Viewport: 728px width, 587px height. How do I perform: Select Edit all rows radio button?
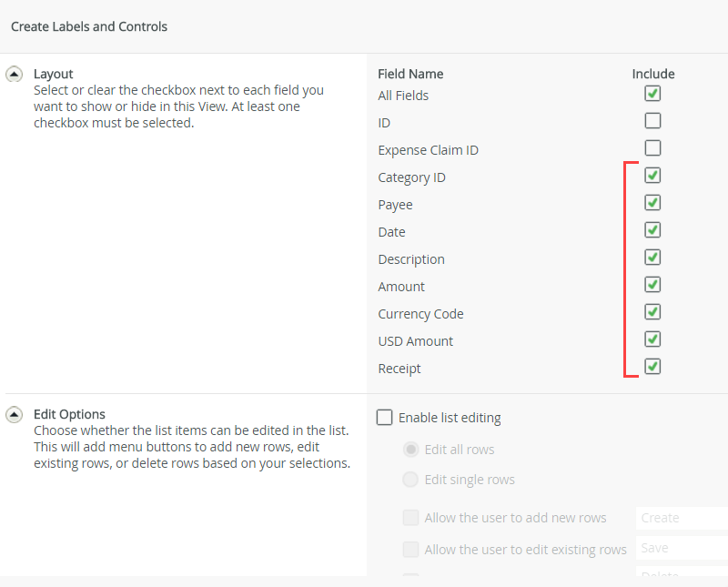411,450
